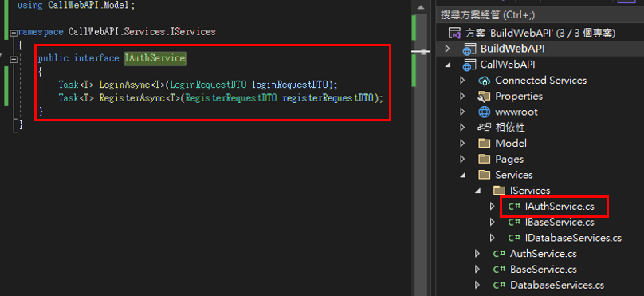Select BaseService.cs in Solution Explorer
The height and width of the screenshot is (296, 644).
543,270
